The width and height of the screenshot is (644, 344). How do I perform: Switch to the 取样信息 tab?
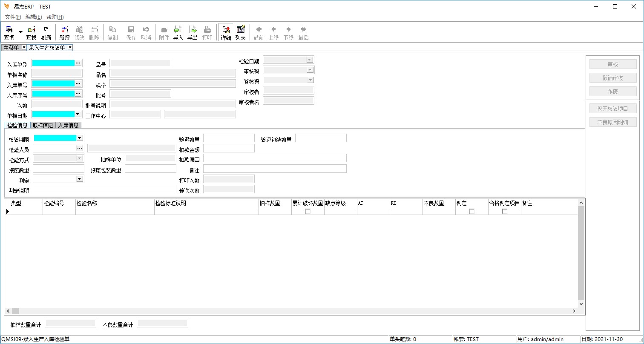[43, 125]
